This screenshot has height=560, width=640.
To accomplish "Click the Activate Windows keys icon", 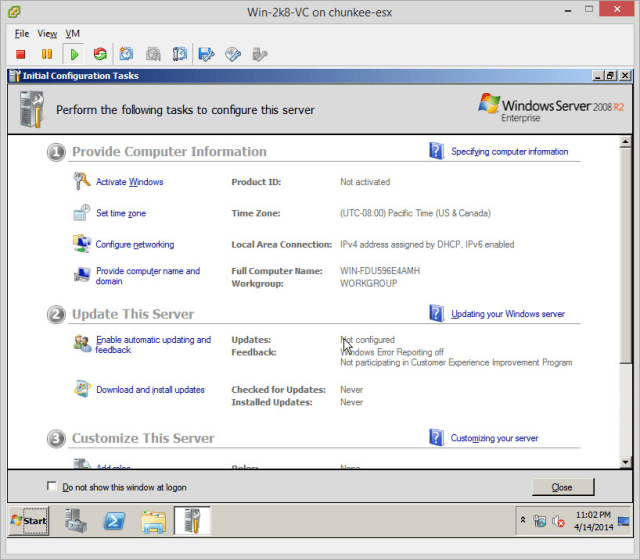I will [82, 181].
